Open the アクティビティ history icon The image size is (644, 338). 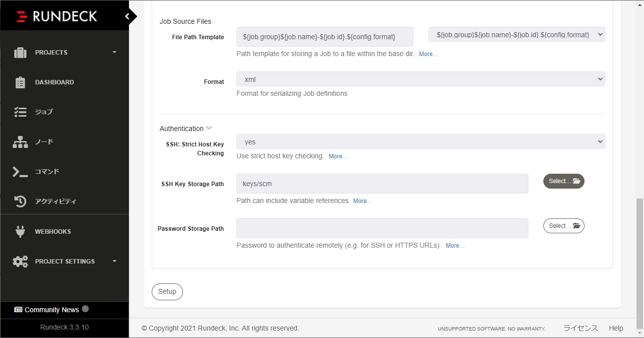tap(20, 202)
